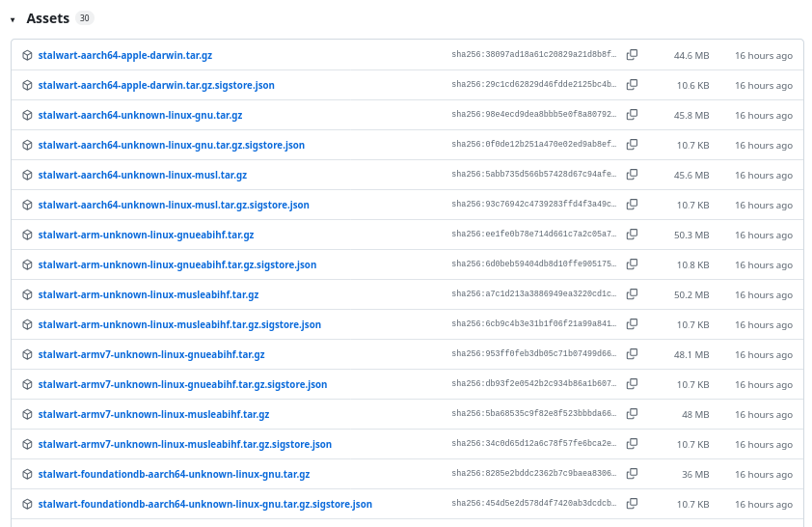Click package icon beside stalwart-aarch64-unknown-linux-musl.tar.gz
This screenshot has height=527, width=812.
(27, 175)
